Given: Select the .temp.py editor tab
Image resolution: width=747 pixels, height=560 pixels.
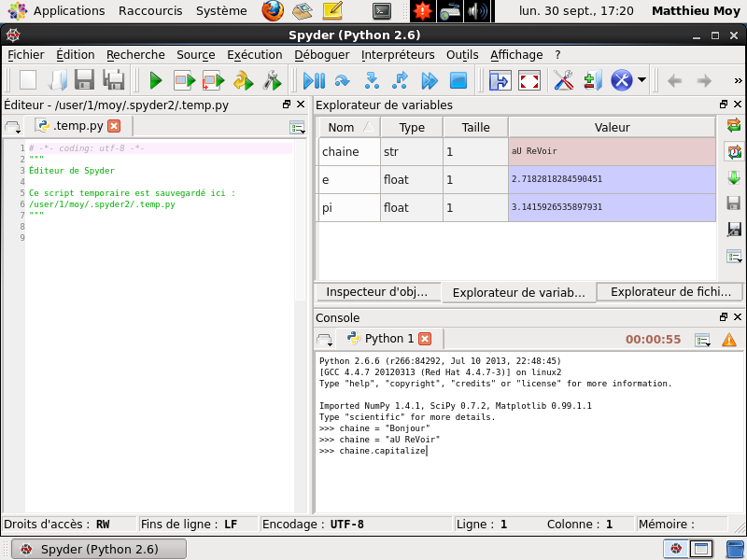Looking at the screenshot, I should [78, 126].
